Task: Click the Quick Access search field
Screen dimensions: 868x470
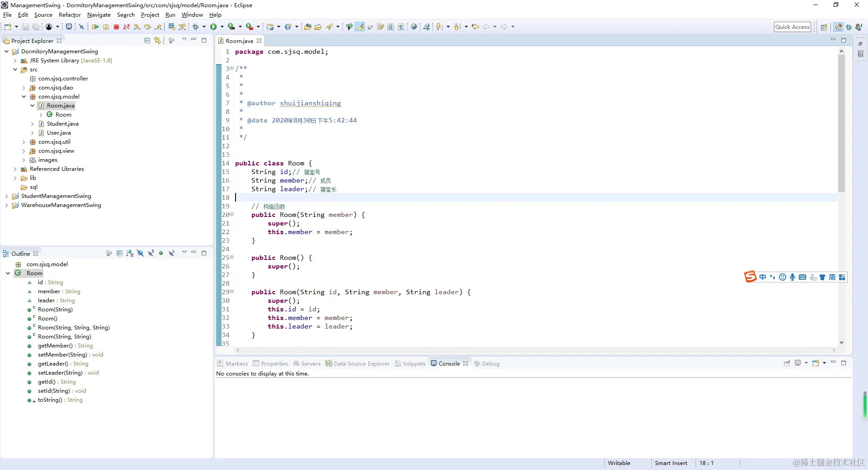Action: pos(793,27)
